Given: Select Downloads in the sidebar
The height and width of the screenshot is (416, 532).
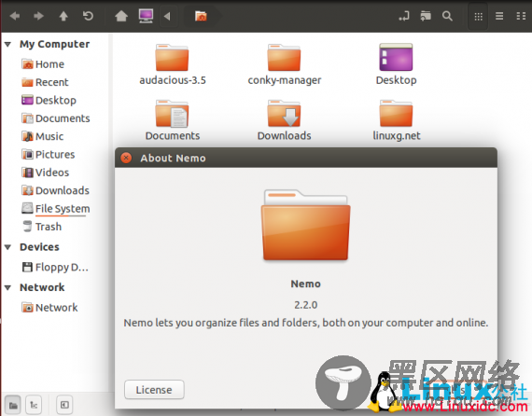Looking at the screenshot, I should coord(55,190).
